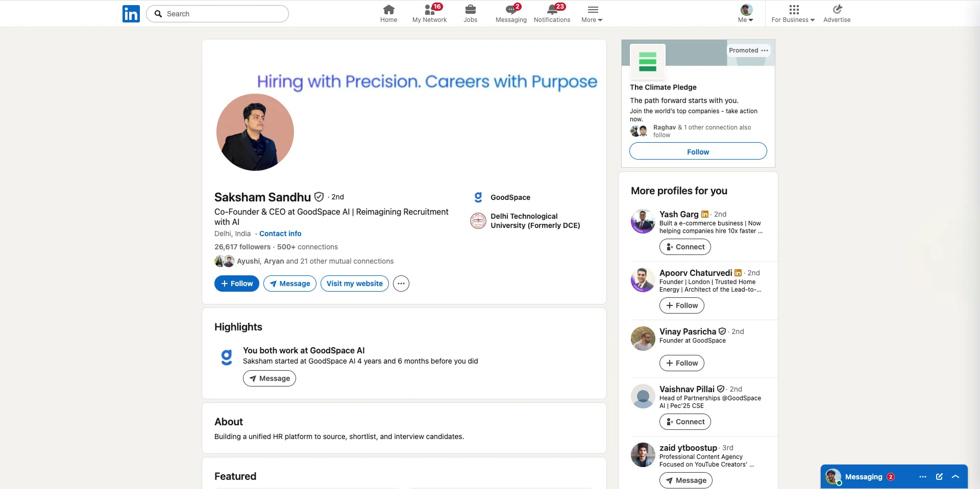Open Messaging in the top navigation

(511, 14)
